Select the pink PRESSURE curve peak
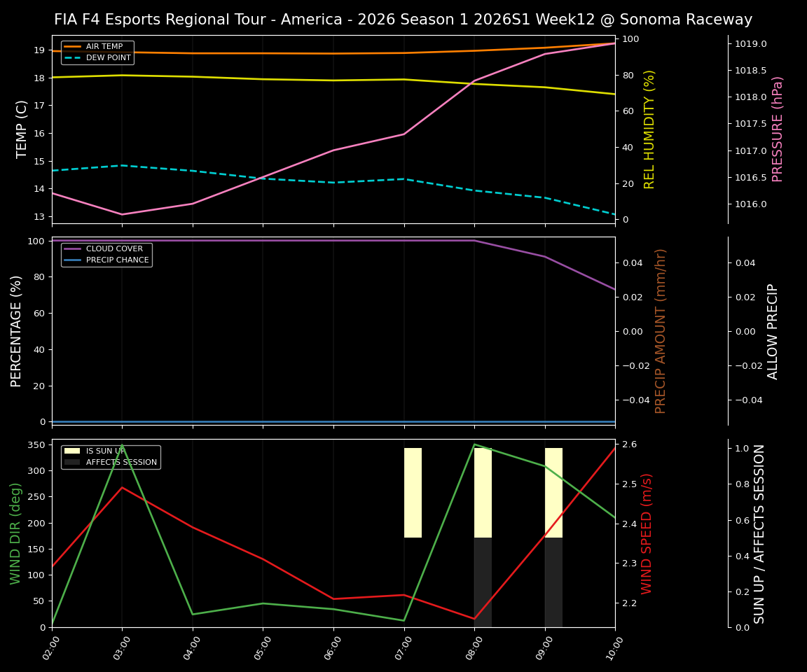807x672 pixels. point(615,42)
